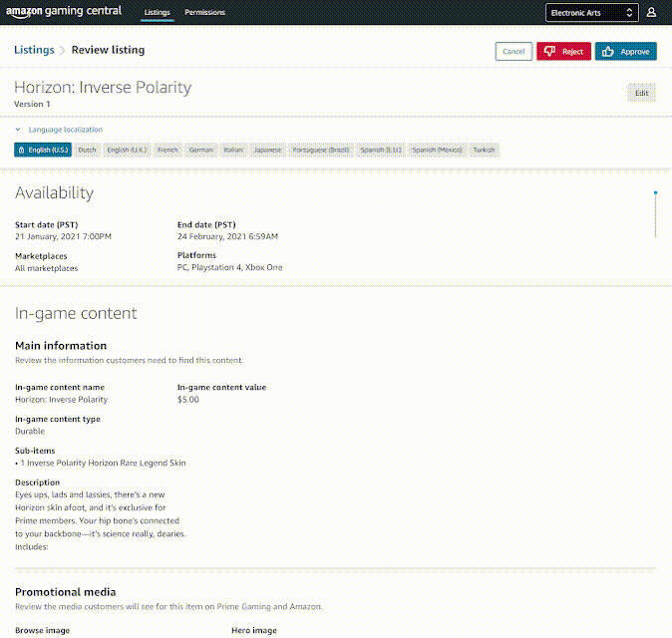Click 'PC, Playstation 4, Xbox One' platforms text

click(229, 267)
